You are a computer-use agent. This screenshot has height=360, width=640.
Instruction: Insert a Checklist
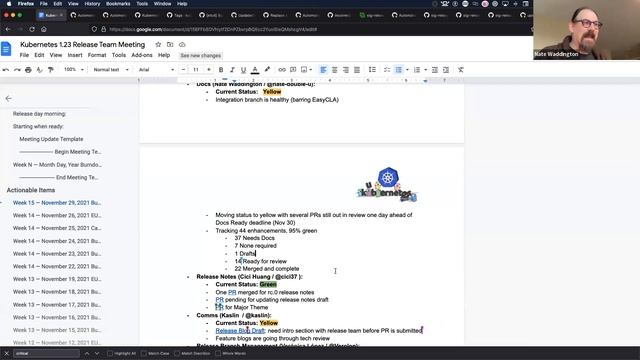click(x=387, y=70)
